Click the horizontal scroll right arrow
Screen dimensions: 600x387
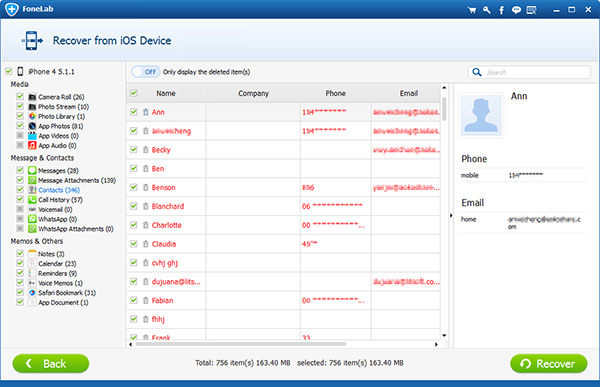[436, 344]
